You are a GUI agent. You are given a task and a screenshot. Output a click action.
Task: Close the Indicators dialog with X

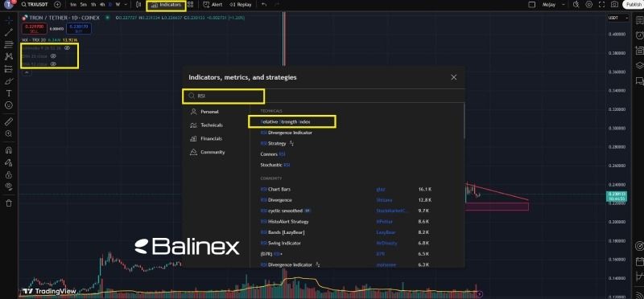tap(453, 77)
